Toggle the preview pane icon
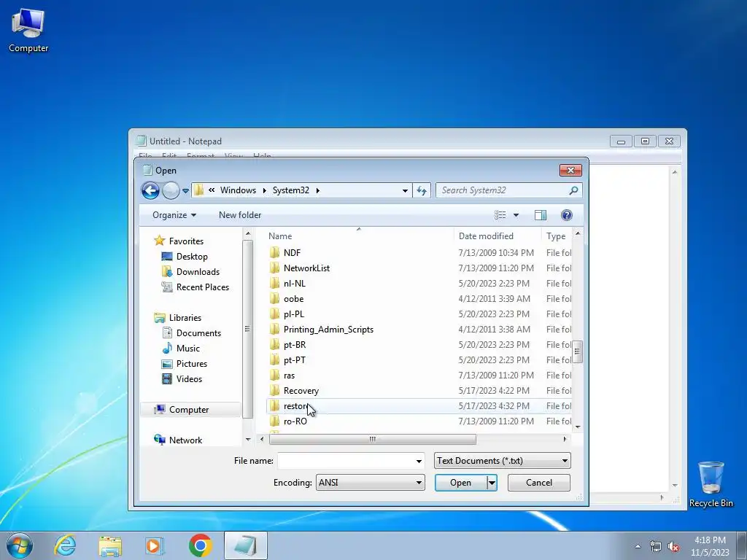 tap(541, 215)
